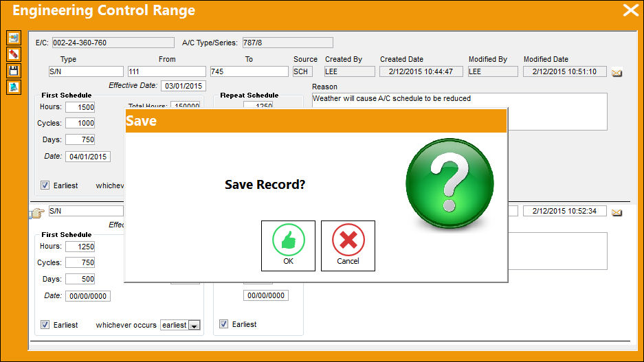This screenshot has width=644, height=362.
Task: Click the pointing hand row indicator icon
Action: (x=37, y=213)
